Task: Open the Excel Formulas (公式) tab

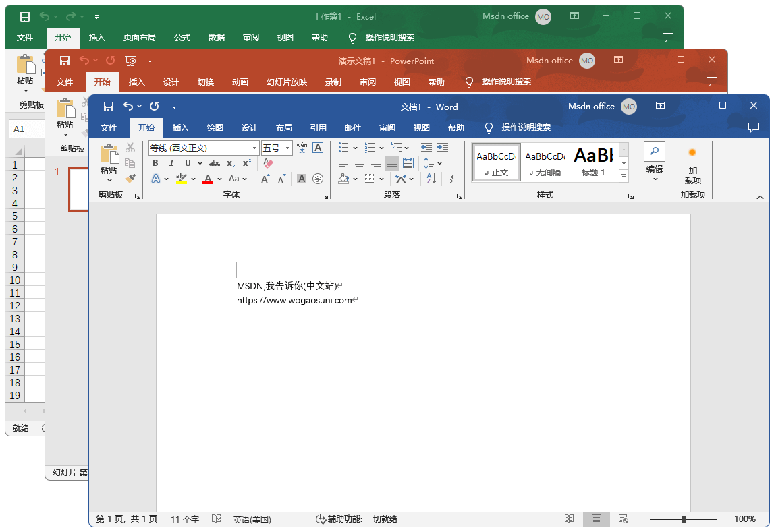Action: click(x=182, y=38)
